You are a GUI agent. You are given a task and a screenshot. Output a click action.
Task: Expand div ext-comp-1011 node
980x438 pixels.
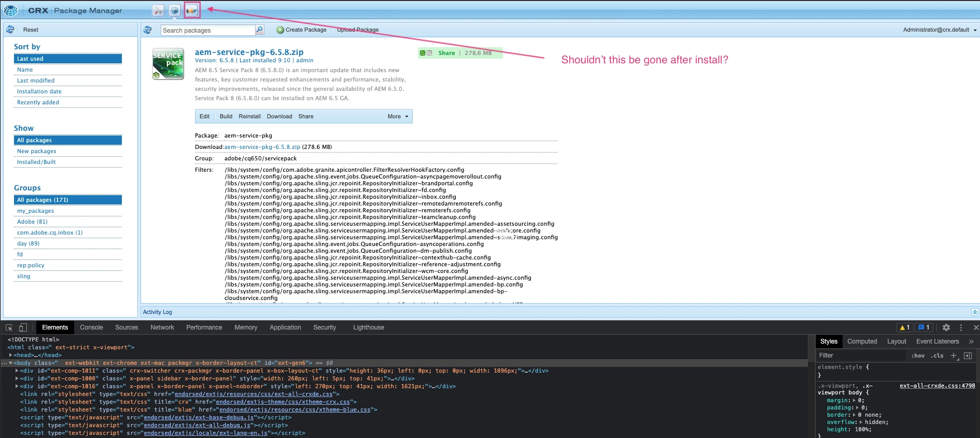tap(17, 371)
